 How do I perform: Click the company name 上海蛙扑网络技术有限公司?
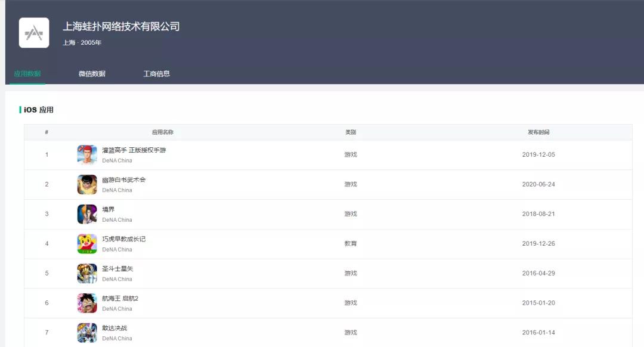(122, 26)
